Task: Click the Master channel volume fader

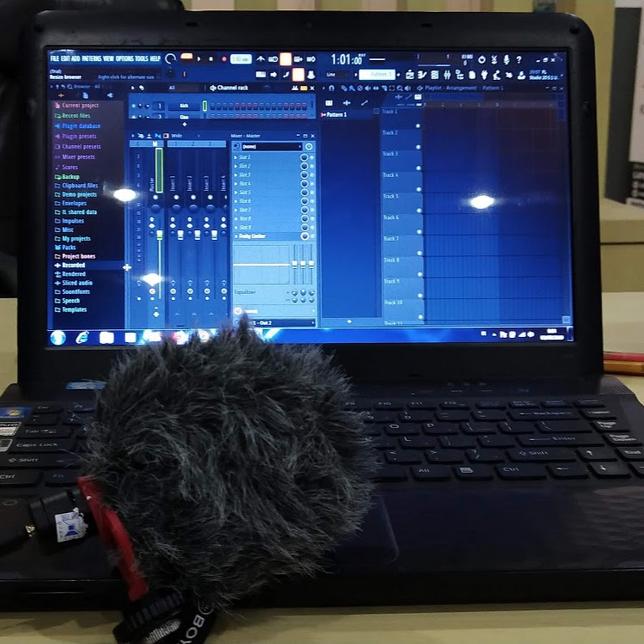Action: 160,235
